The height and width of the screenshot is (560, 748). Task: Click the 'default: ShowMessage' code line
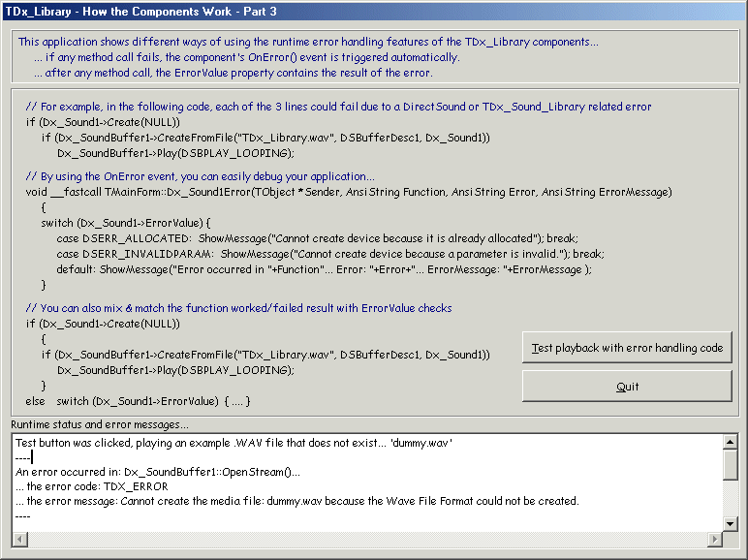click(324, 269)
